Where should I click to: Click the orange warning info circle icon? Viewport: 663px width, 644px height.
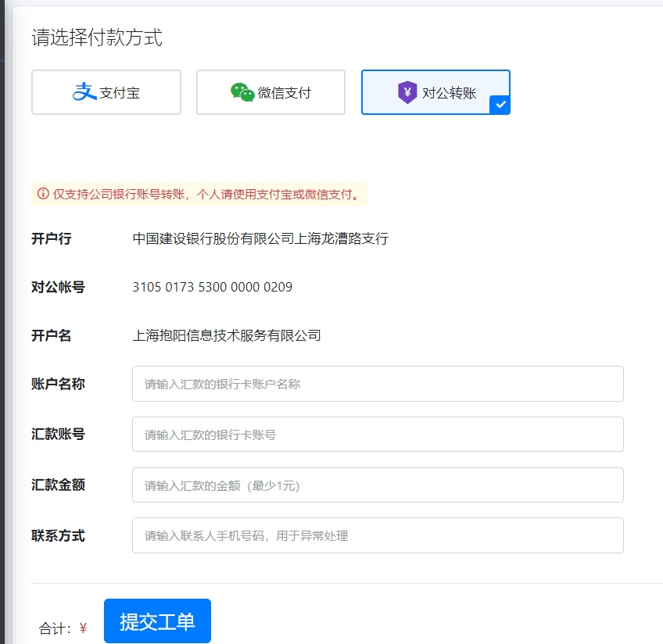(x=43, y=194)
